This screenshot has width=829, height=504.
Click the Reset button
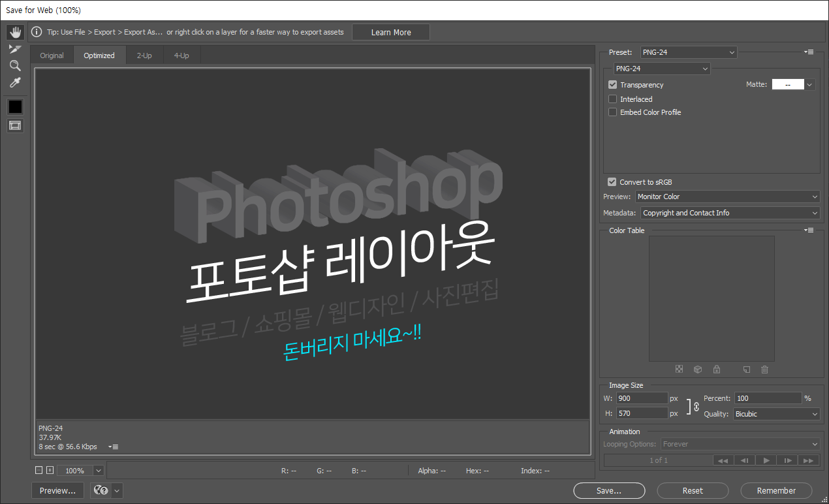(x=693, y=490)
